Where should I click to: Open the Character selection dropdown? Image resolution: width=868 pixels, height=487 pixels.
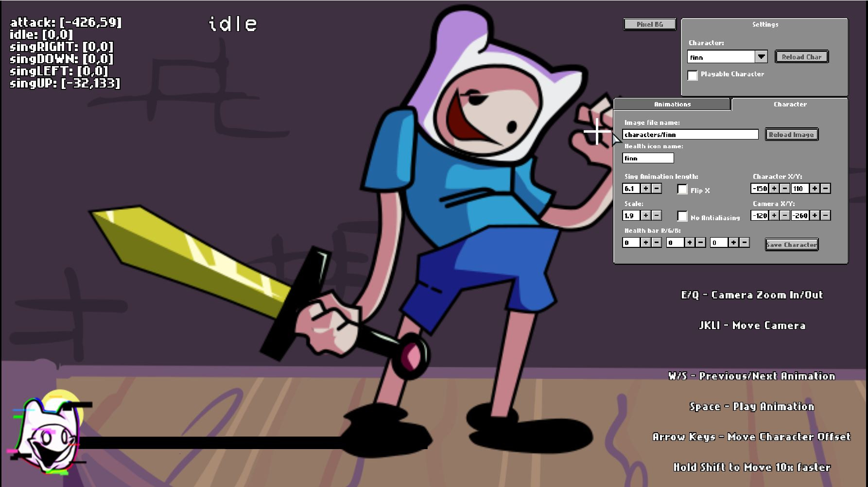[x=762, y=56]
